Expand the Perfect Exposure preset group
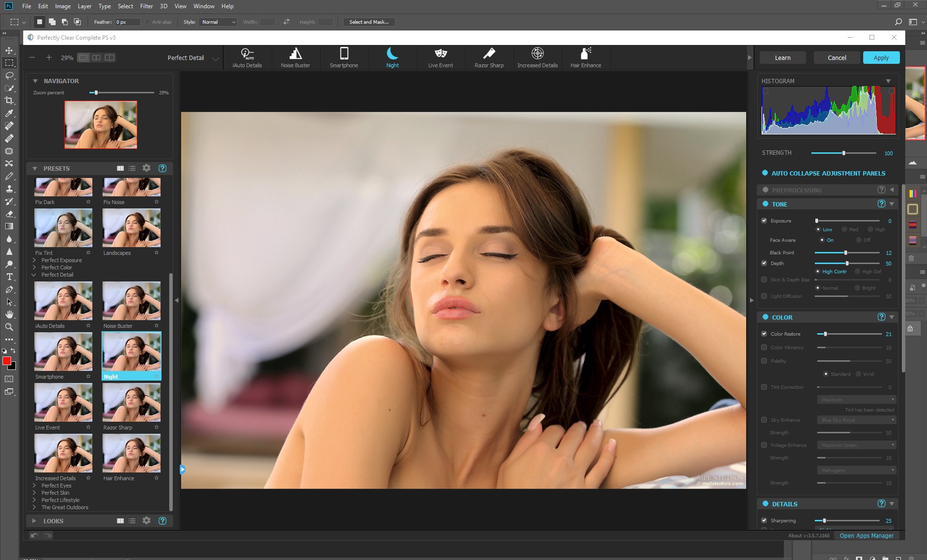Viewport: 927px width, 560px height. (x=34, y=260)
